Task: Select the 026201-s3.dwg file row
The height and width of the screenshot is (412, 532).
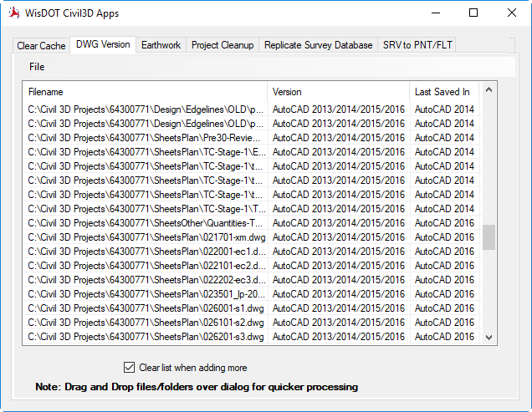Action: [x=146, y=337]
